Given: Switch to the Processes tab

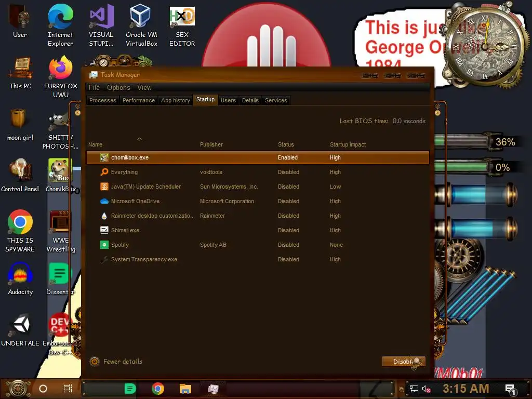Looking at the screenshot, I should pyautogui.click(x=103, y=100).
